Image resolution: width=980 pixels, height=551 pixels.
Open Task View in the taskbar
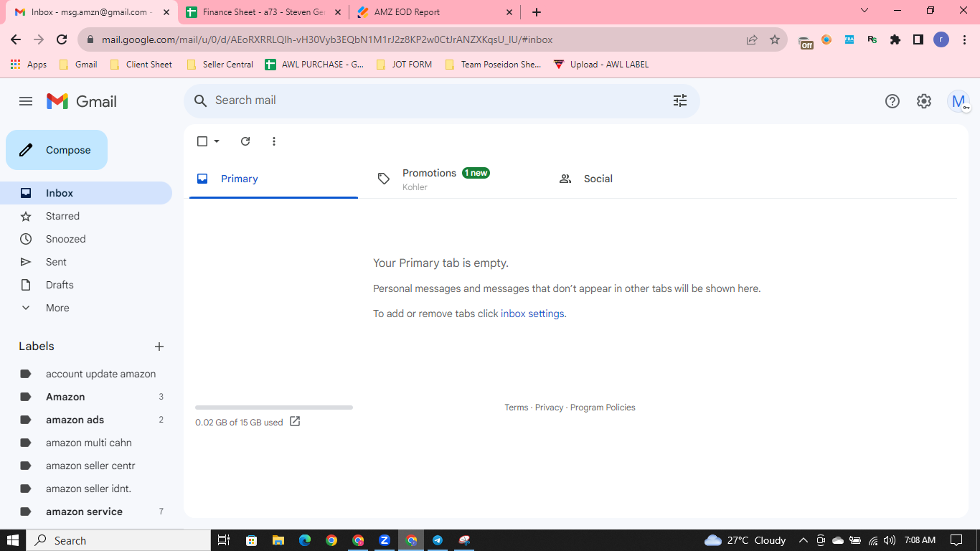223,540
